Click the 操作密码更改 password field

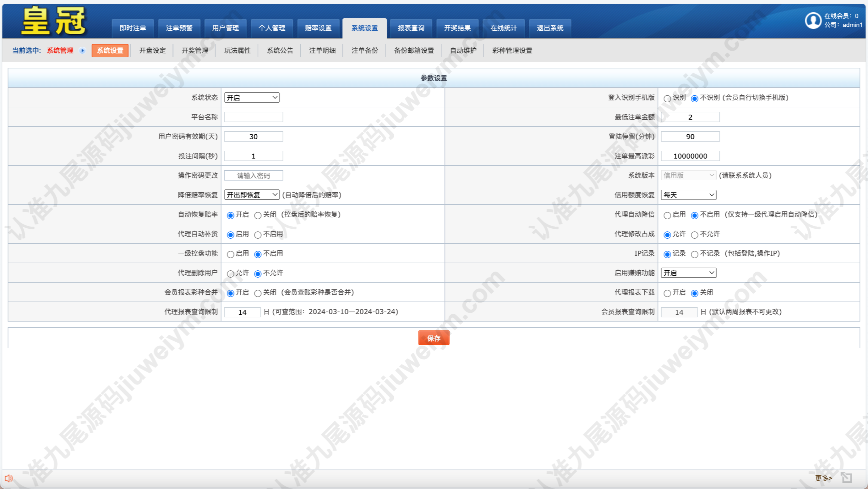click(253, 175)
